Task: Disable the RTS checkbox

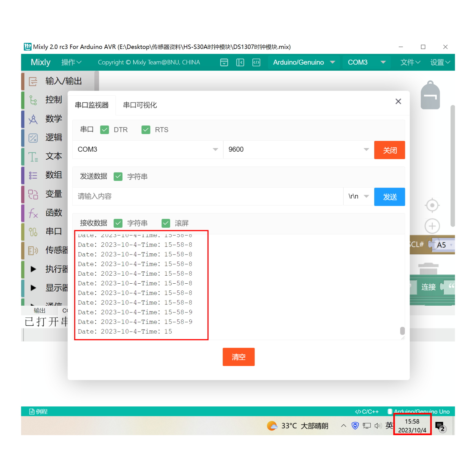Action: (146, 130)
